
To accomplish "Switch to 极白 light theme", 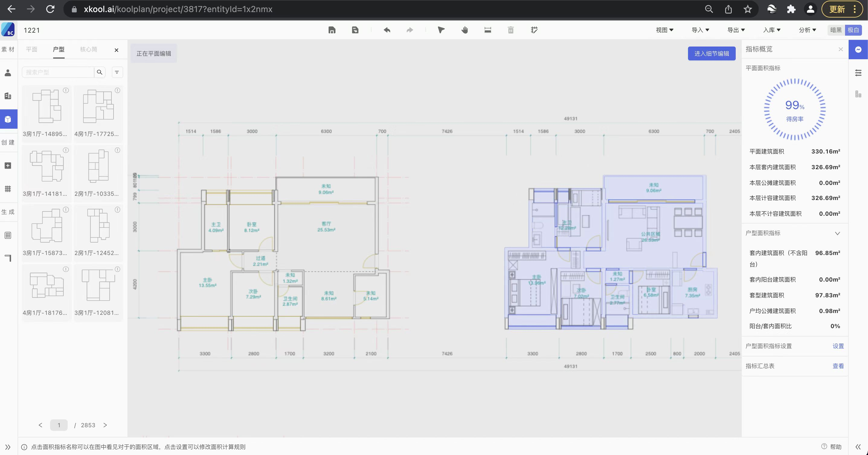I will pos(853,30).
